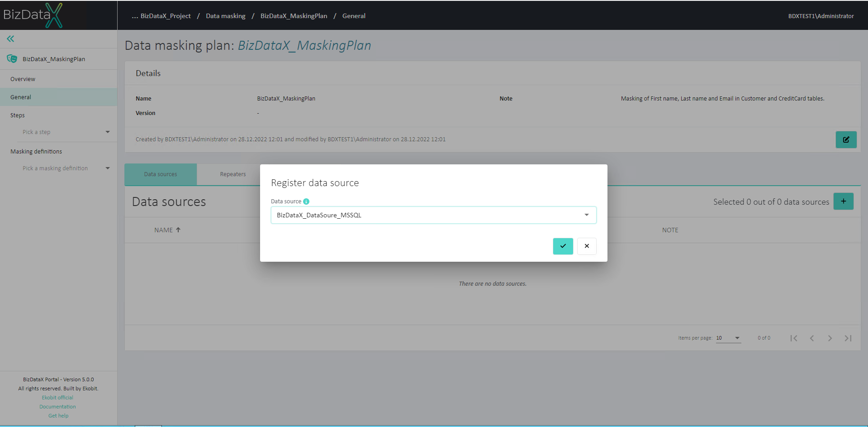Click the masking plan mask icon
The image size is (868, 427).
click(12, 59)
